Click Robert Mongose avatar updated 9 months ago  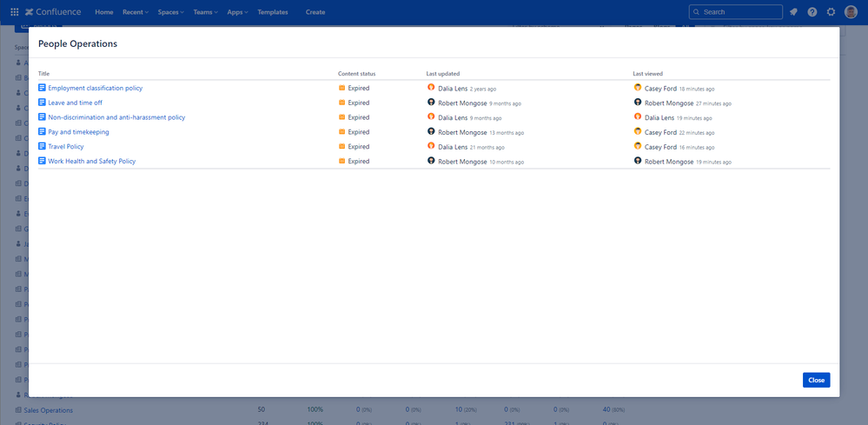[431, 103]
